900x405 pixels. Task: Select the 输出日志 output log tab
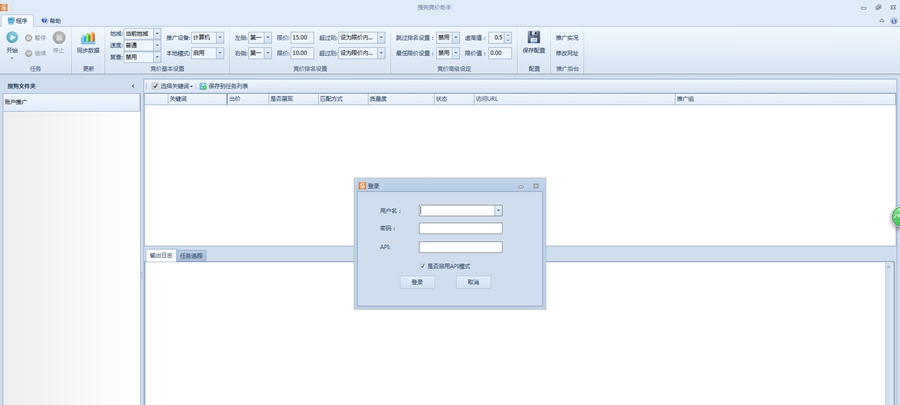(161, 255)
